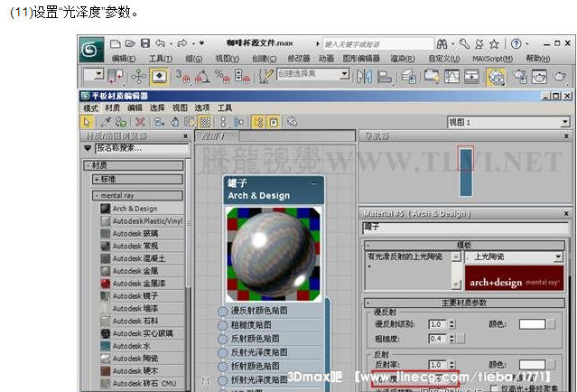Select the Slate editor arrow select tool

(88, 122)
